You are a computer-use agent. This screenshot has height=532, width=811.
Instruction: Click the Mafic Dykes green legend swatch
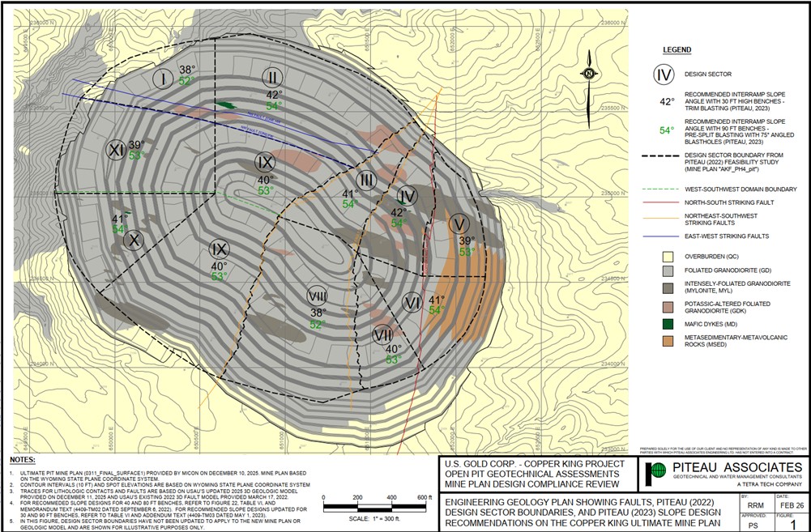[x=668, y=324]
